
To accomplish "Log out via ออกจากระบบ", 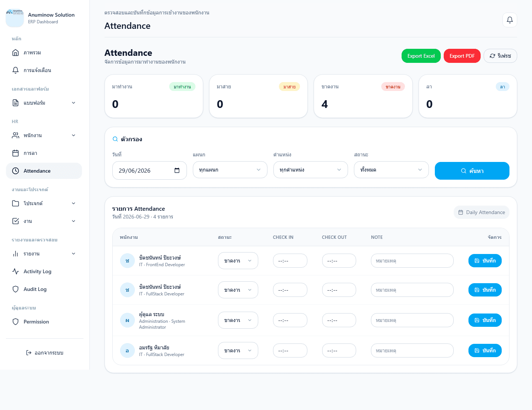I will (x=45, y=353).
